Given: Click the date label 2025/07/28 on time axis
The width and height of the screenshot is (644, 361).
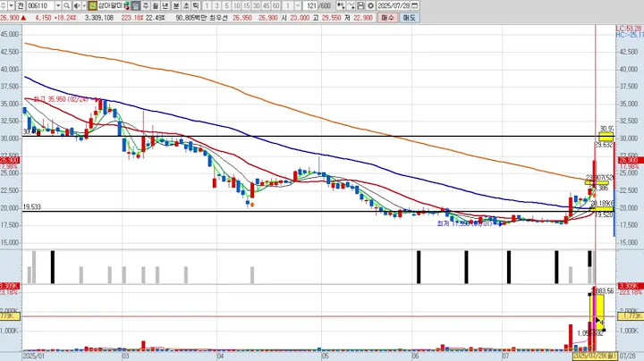Looking at the screenshot, I should click(x=595, y=356).
